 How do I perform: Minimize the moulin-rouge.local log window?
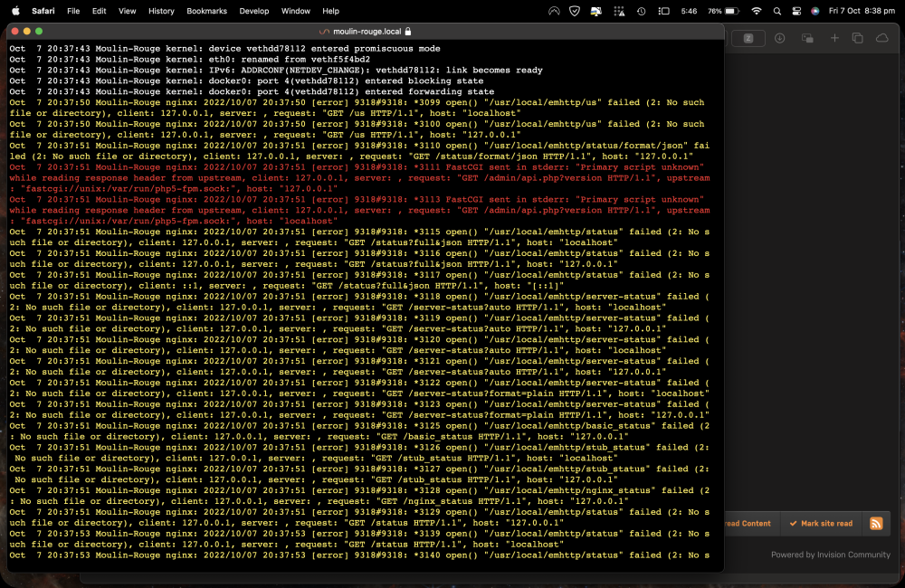click(x=26, y=31)
